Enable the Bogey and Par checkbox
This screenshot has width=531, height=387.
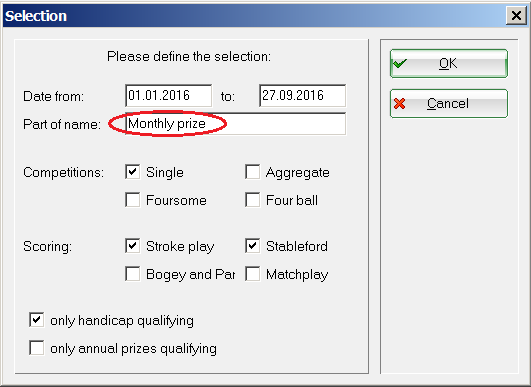pyautogui.click(x=132, y=274)
